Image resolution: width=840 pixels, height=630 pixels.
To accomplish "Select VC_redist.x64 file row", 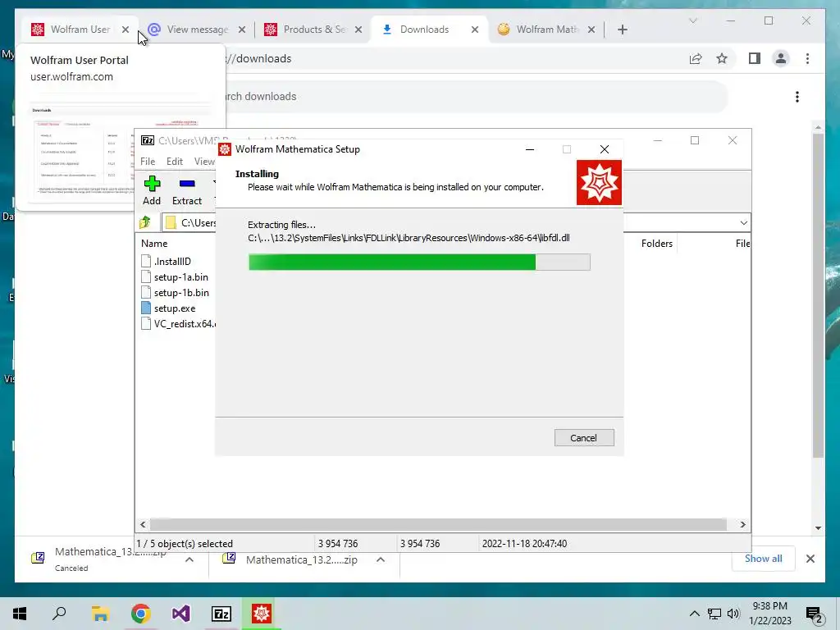I will (178, 323).
